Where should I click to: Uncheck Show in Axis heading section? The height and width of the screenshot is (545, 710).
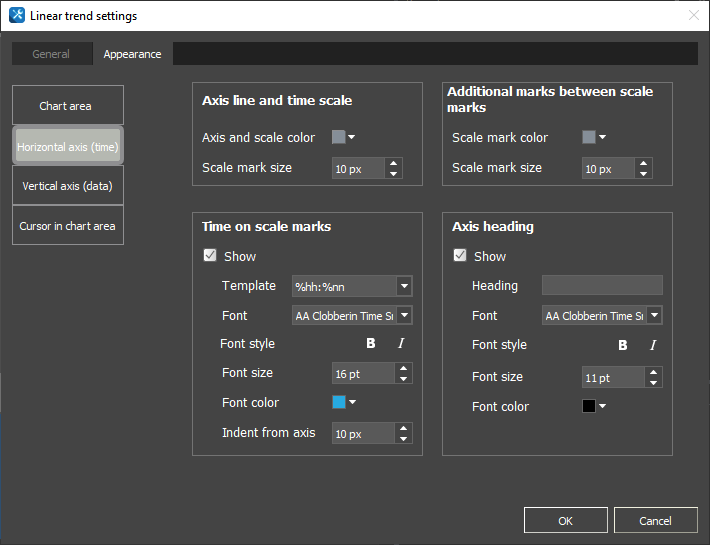460,256
